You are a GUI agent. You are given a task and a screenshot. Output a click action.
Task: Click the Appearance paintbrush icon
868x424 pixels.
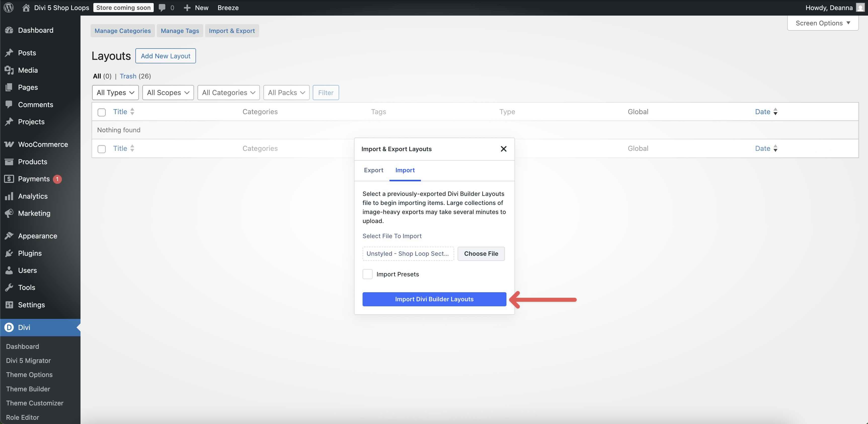tap(9, 235)
